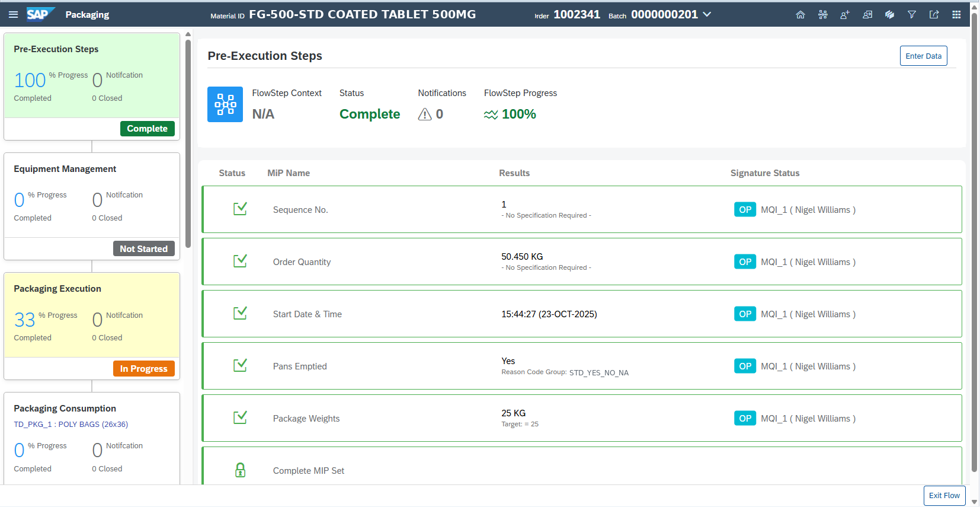Open the hamburger navigation menu
The height and width of the screenshot is (507, 980).
tap(13, 14)
